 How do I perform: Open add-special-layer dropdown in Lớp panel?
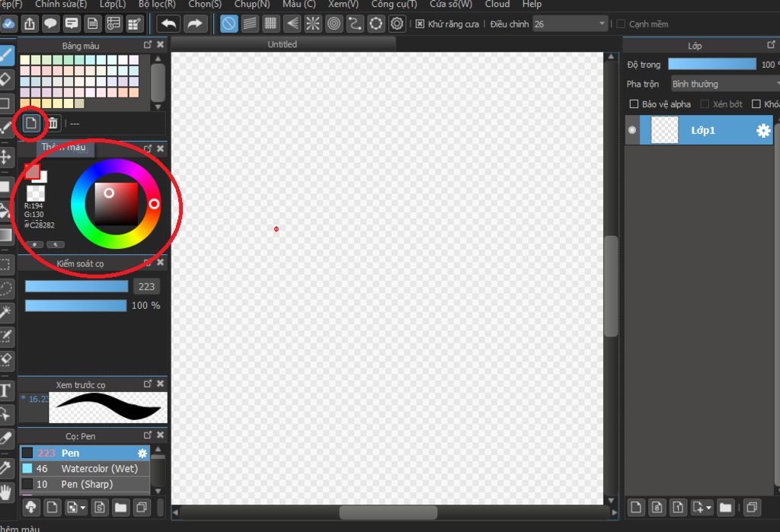click(x=709, y=508)
